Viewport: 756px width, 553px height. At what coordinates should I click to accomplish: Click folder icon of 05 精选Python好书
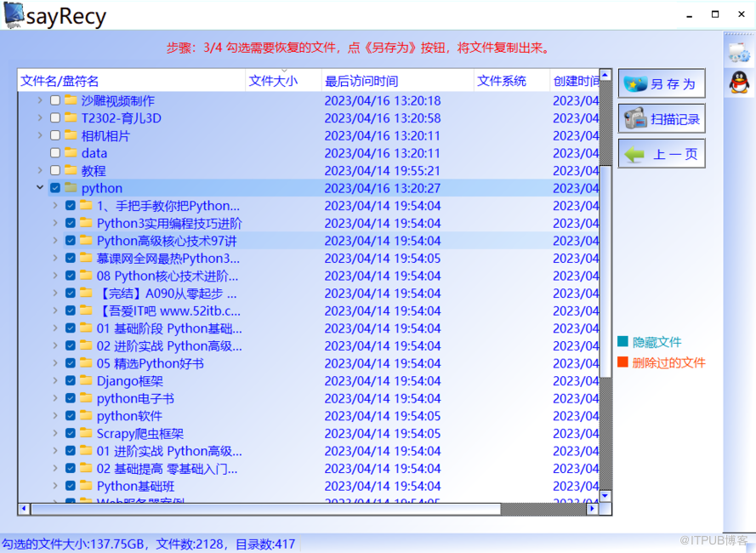pos(86,363)
